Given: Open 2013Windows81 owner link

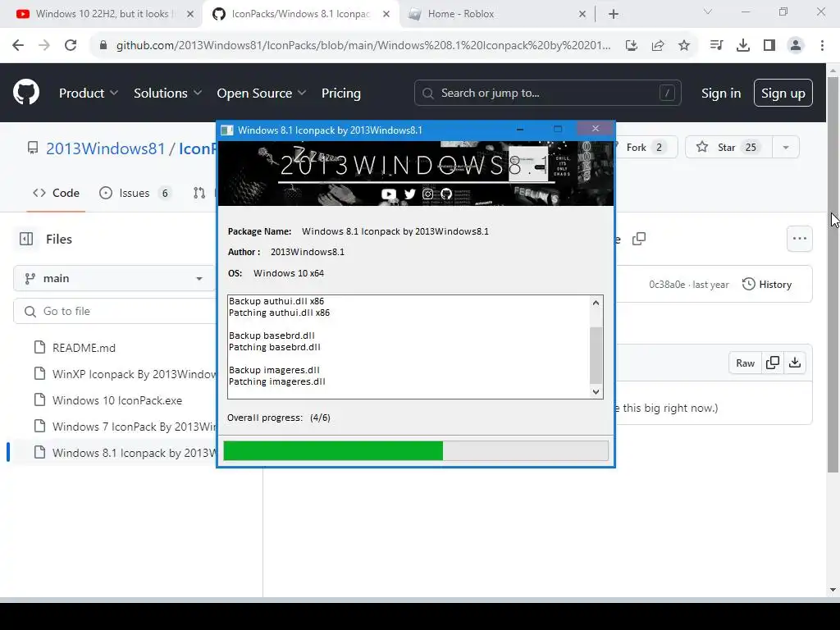Looking at the screenshot, I should 106,148.
